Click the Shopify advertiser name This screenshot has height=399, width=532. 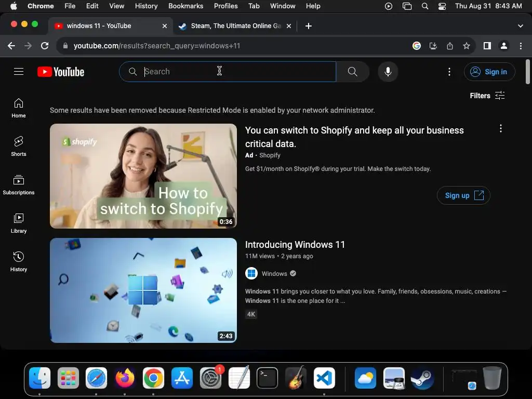pyautogui.click(x=270, y=155)
